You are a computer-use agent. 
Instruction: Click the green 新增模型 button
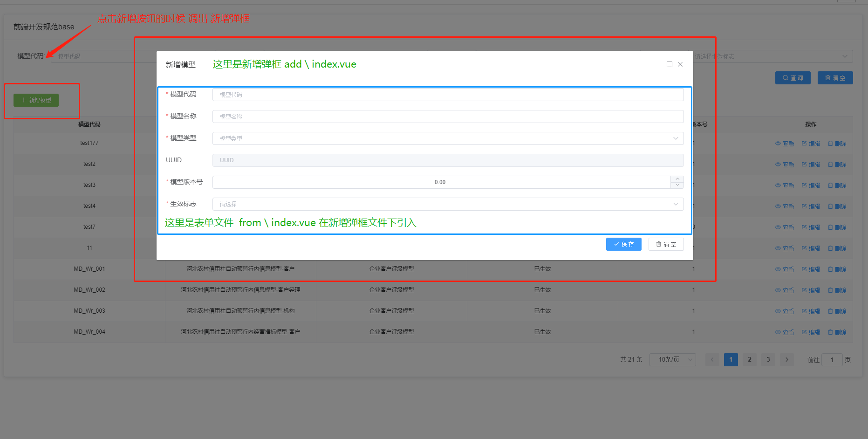[36, 100]
